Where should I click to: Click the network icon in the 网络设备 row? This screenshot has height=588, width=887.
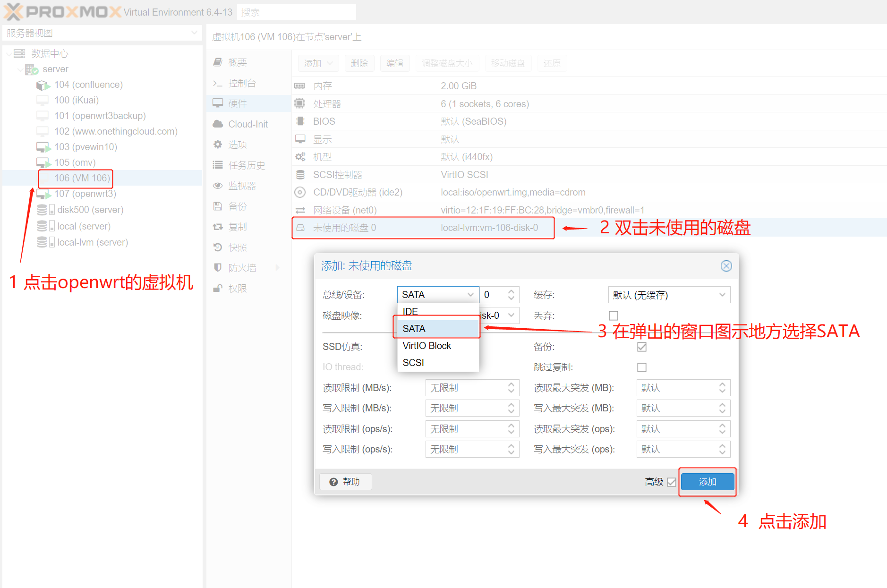(x=300, y=210)
